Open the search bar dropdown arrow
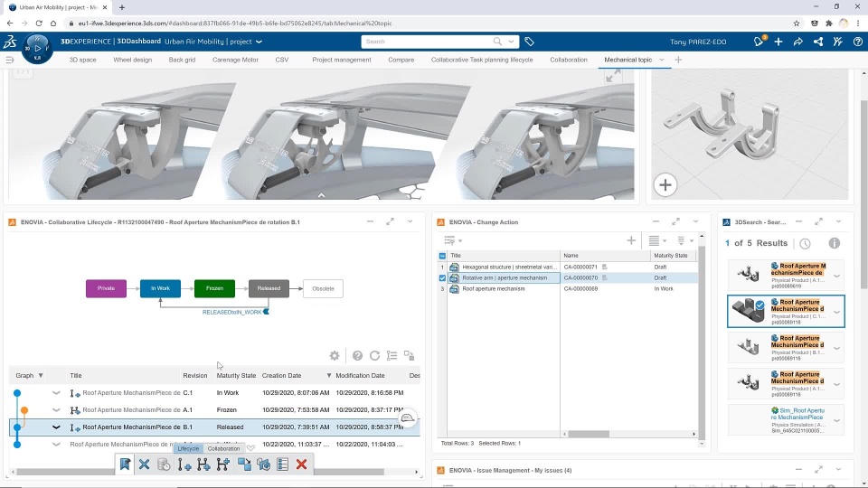 (x=512, y=42)
